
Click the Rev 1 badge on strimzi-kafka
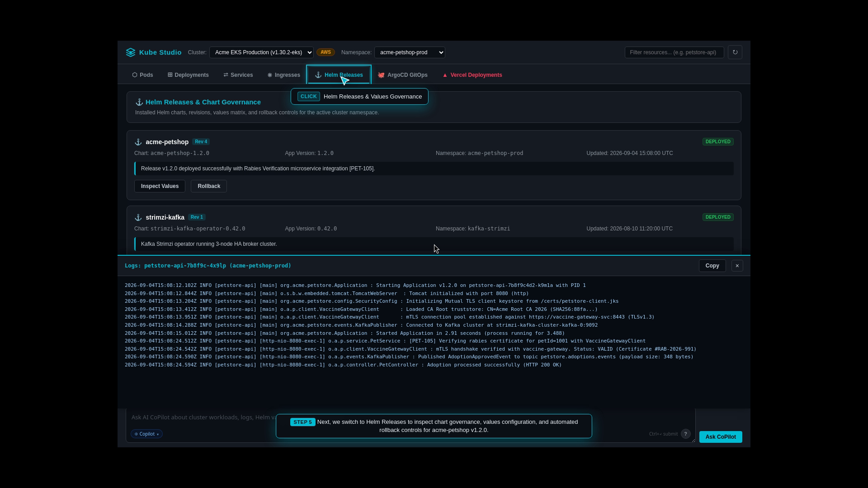[197, 217]
